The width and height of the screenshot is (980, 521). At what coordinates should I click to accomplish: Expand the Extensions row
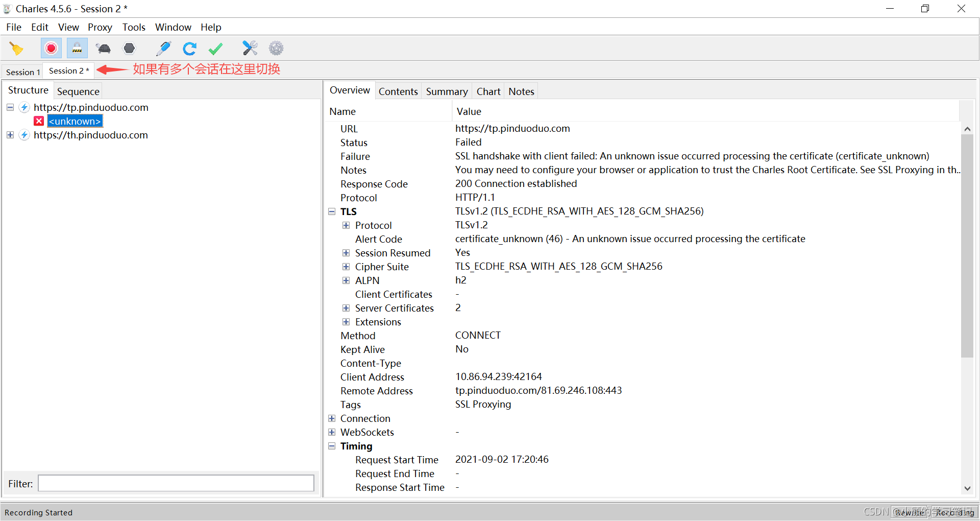point(346,322)
